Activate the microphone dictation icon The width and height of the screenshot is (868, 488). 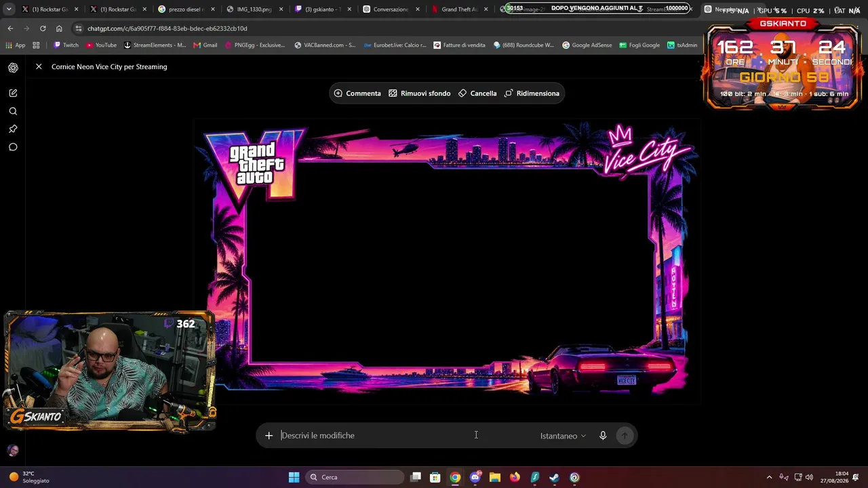click(x=603, y=436)
